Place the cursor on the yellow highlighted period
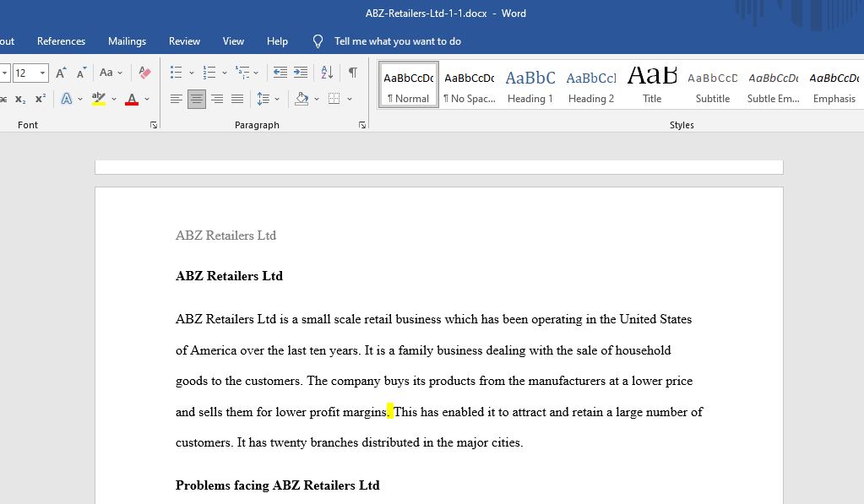864x504 pixels. pyautogui.click(x=389, y=411)
